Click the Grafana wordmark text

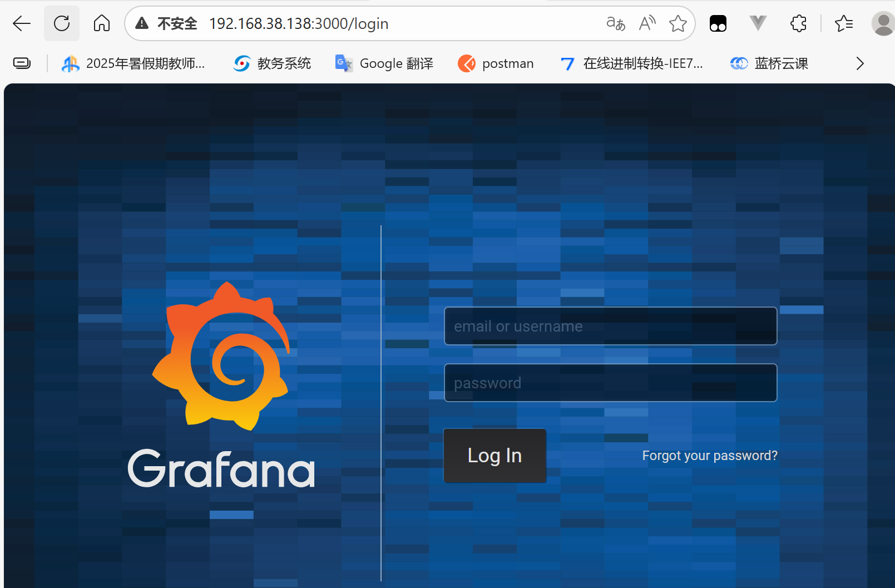[221, 469]
